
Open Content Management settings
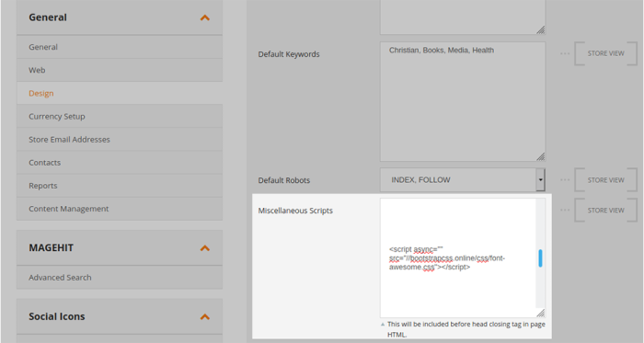(x=120, y=209)
